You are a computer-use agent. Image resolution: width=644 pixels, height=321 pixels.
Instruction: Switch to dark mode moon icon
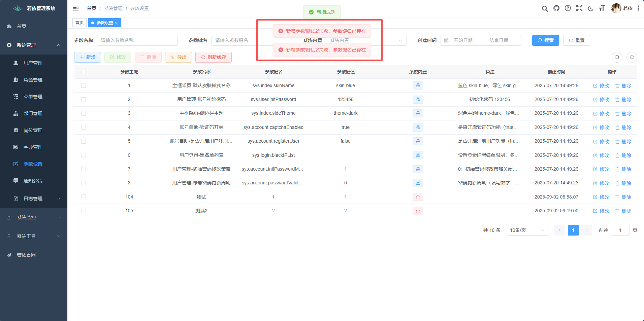591,8
